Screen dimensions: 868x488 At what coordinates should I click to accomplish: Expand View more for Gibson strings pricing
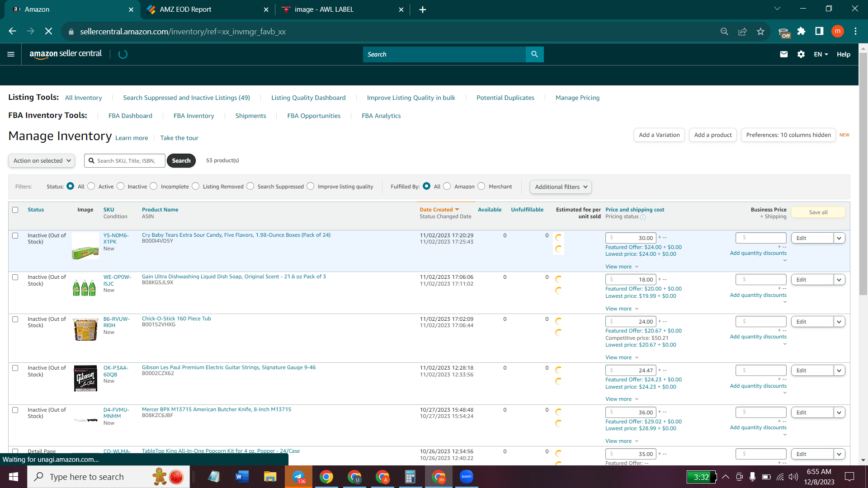[x=622, y=399]
